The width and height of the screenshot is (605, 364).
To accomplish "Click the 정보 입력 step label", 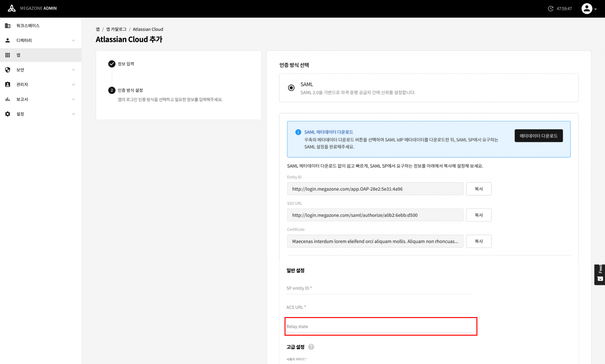I will pyautogui.click(x=126, y=64).
